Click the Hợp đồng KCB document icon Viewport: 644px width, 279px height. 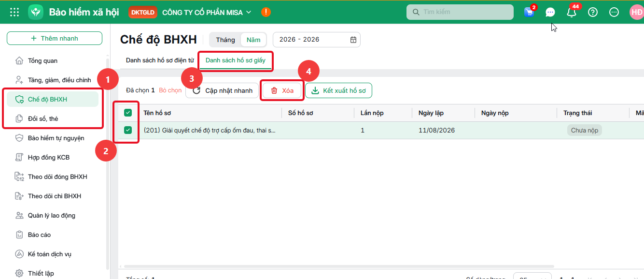[x=19, y=157]
